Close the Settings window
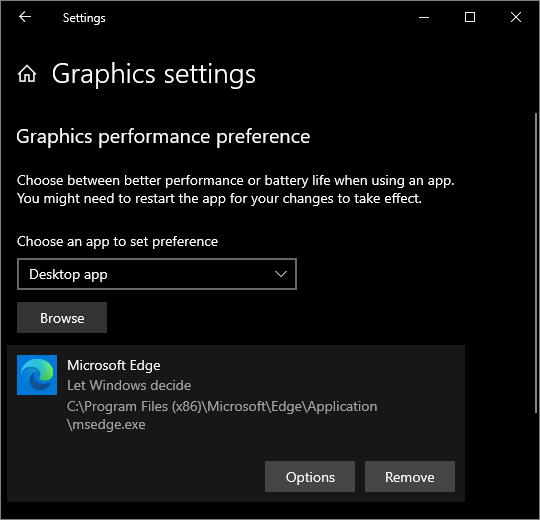540x520 pixels. click(516, 17)
